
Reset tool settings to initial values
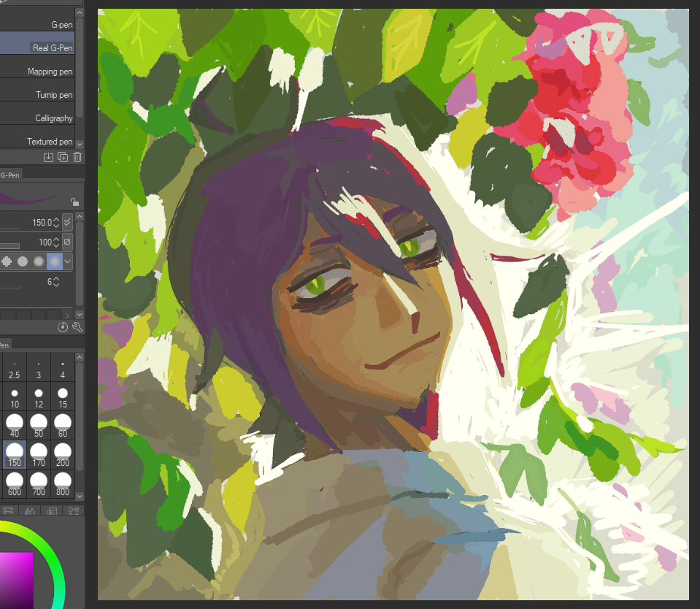[63, 328]
